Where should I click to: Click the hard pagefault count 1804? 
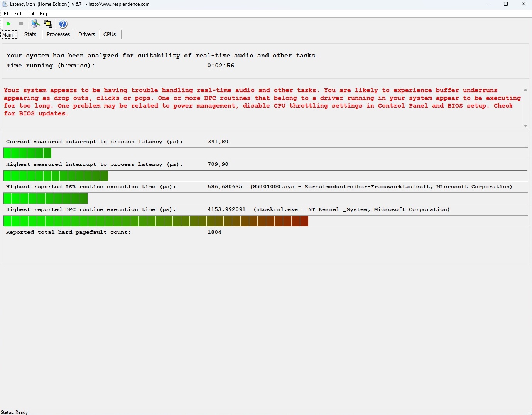click(214, 232)
